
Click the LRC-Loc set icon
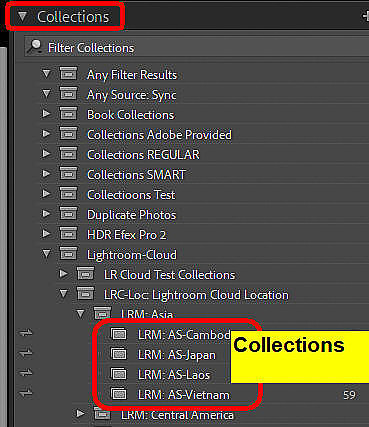pos(85,294)
